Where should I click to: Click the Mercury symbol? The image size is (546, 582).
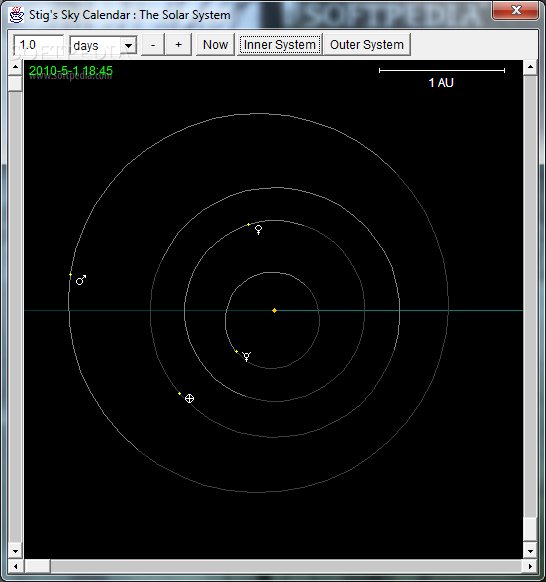pyautogui.click(x=246, y=357)
